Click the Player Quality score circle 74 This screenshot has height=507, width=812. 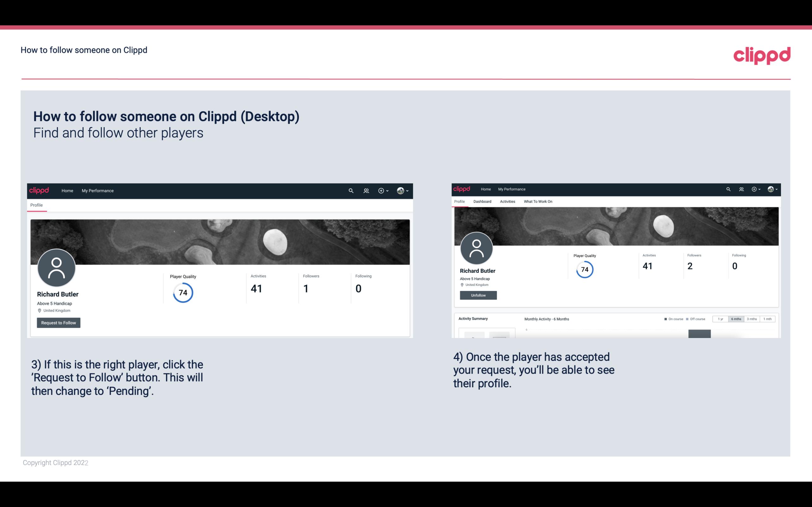click(x=182, y=292)
